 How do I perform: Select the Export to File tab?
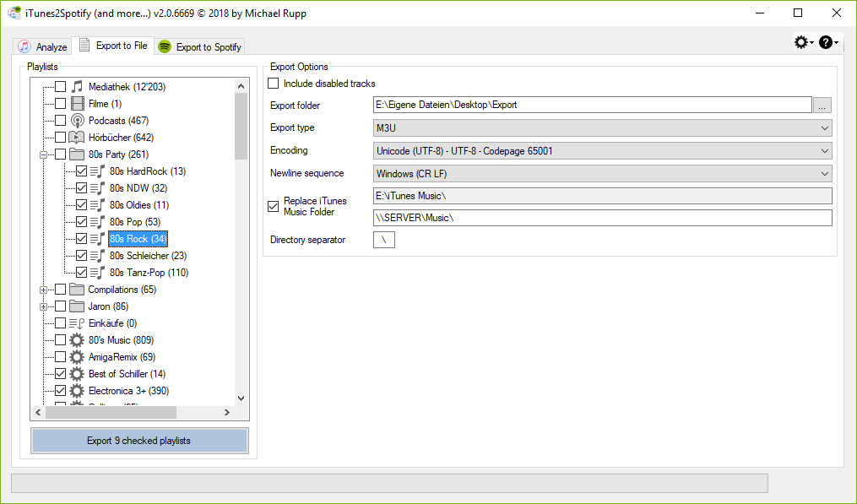click(114, 46)
